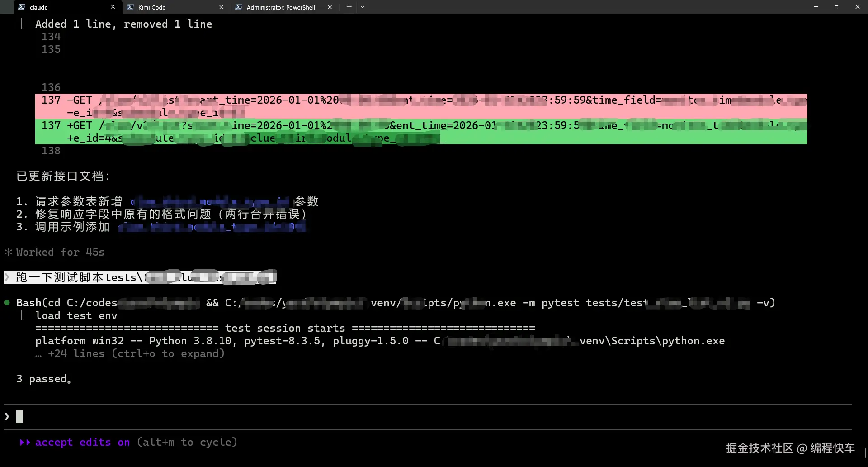Click the Kimi Code tab icon
868x467 pixels.
[130, 7]
